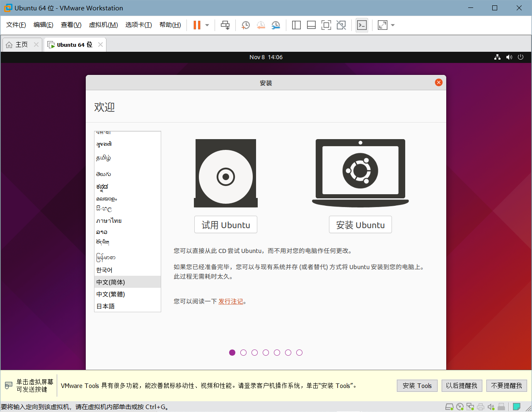Click the 不要提醒我 button
532x412 pixels.
(x=507, y=385)
